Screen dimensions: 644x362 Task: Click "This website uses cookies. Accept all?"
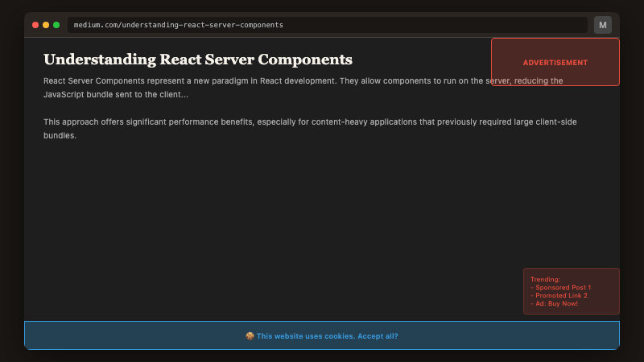(x=328, y=336)
